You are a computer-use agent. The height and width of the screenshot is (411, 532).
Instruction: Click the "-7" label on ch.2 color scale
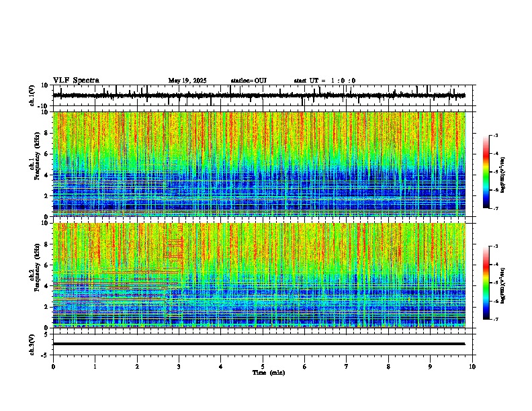pos(495,319)
